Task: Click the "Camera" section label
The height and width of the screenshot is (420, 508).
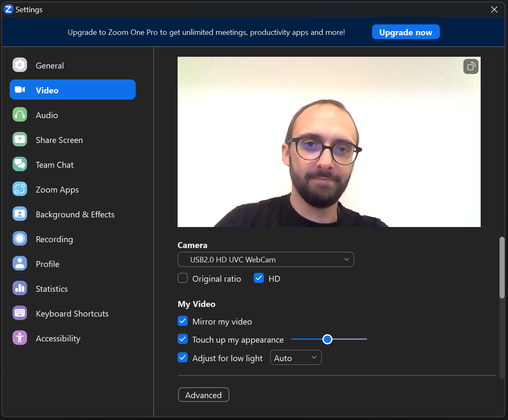Action: pos(192,245)
